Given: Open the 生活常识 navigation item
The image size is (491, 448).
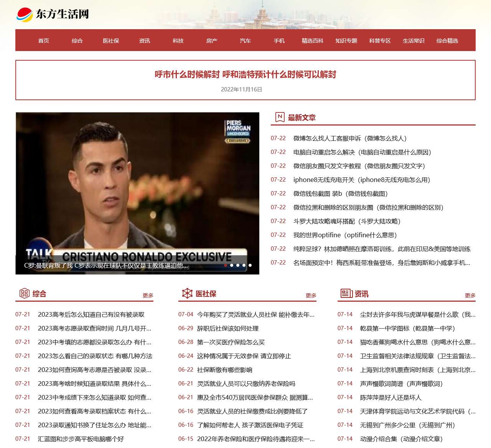Looking at the screenshot, I should tap(414, 41).
